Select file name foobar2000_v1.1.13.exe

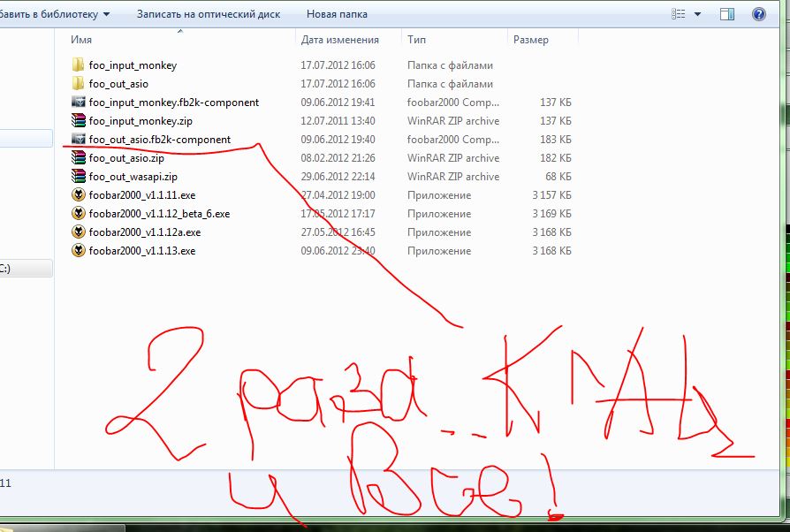[142, 251]
